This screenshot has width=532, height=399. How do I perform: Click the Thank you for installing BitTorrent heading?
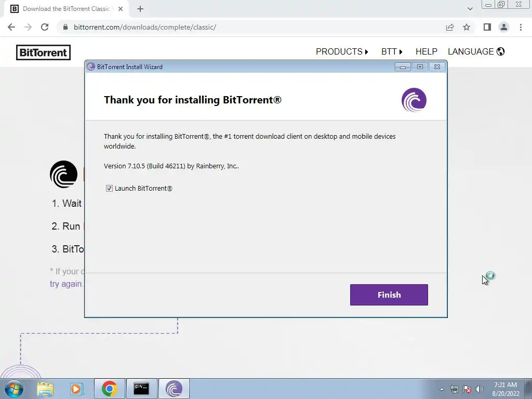coord(192,100)
